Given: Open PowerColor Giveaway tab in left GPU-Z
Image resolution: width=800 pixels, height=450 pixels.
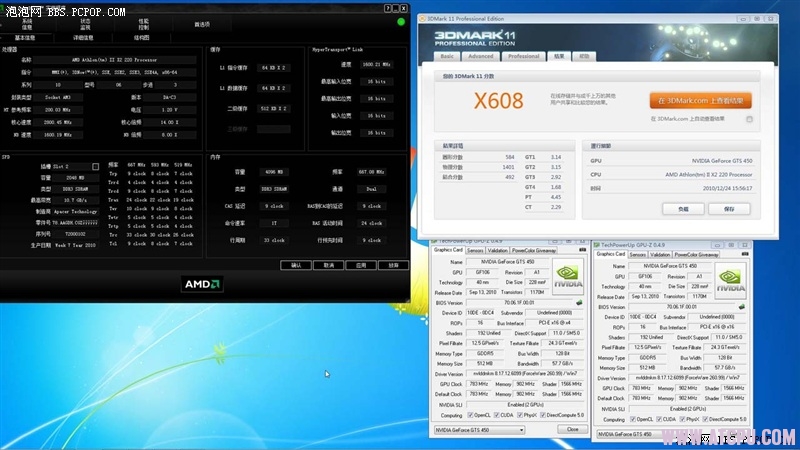Looking at the screenshot, I should tap(534, 251).
